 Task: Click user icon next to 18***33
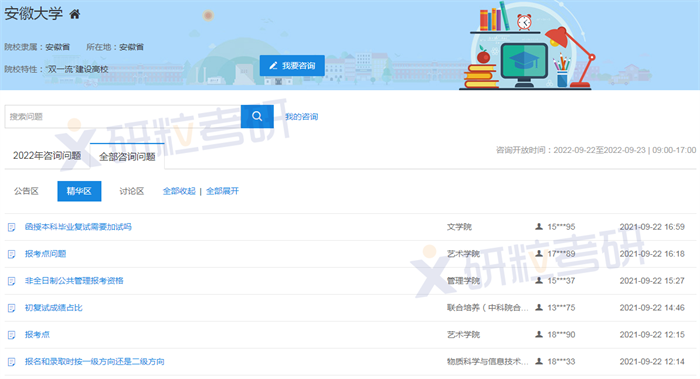pyautogui.click(x=539, y=361)
